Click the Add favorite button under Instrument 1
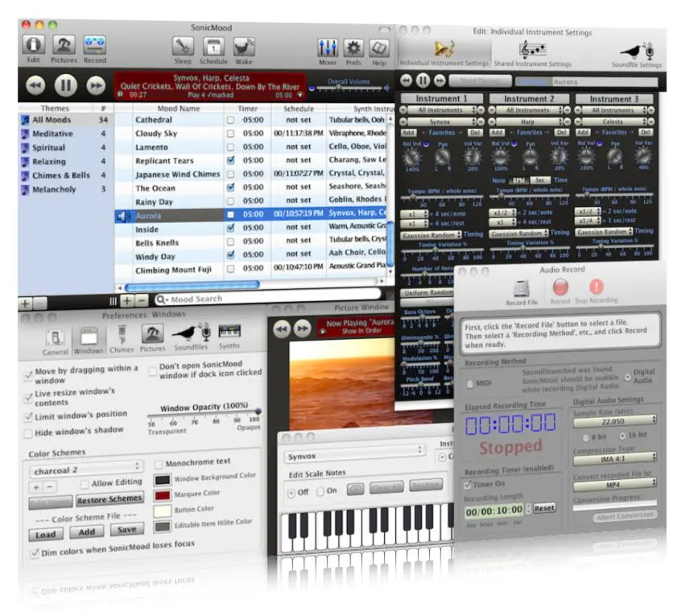The height and width of the screenshot is (616, 681). 408,133
